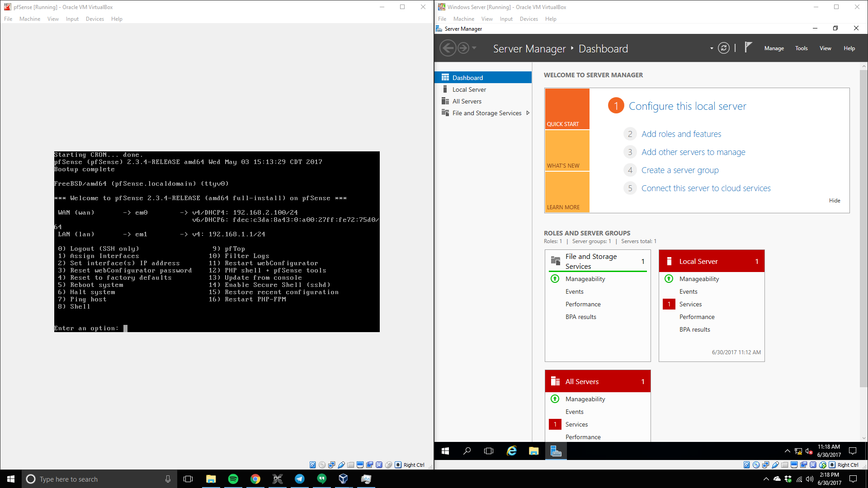This screenshot has width=868, height=488.
Task: Click the VirtualBox cube icon in taskbar
Action: click(x=344, y=479)
